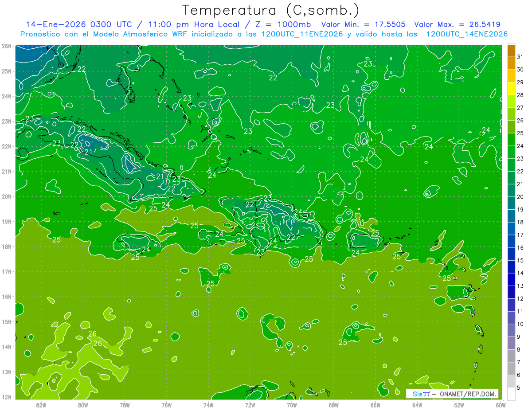
Task: Click the '10' label on the color scale
Action: tap(520, 324)
